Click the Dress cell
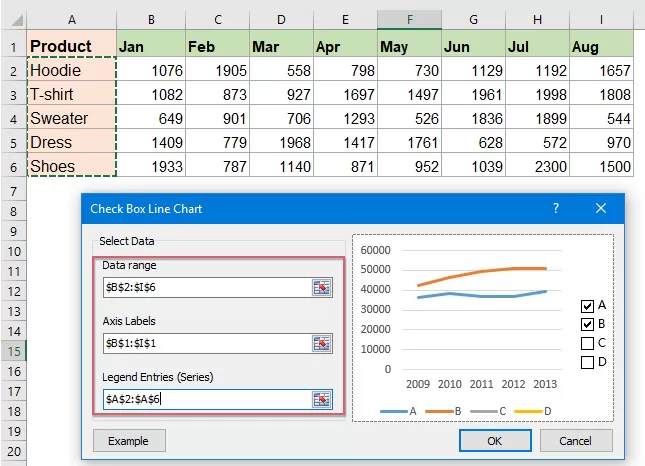The image size is (645, 466). click(72, 141)
